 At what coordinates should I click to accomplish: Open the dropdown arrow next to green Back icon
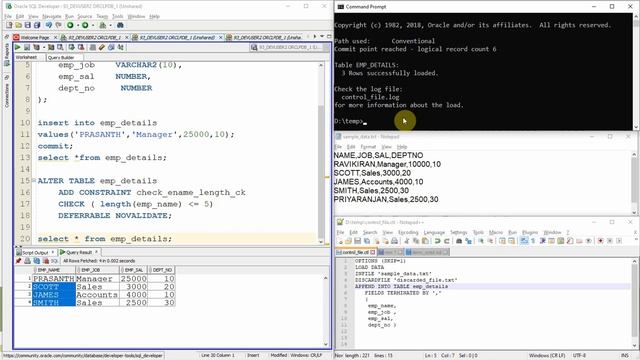(77, 25)
